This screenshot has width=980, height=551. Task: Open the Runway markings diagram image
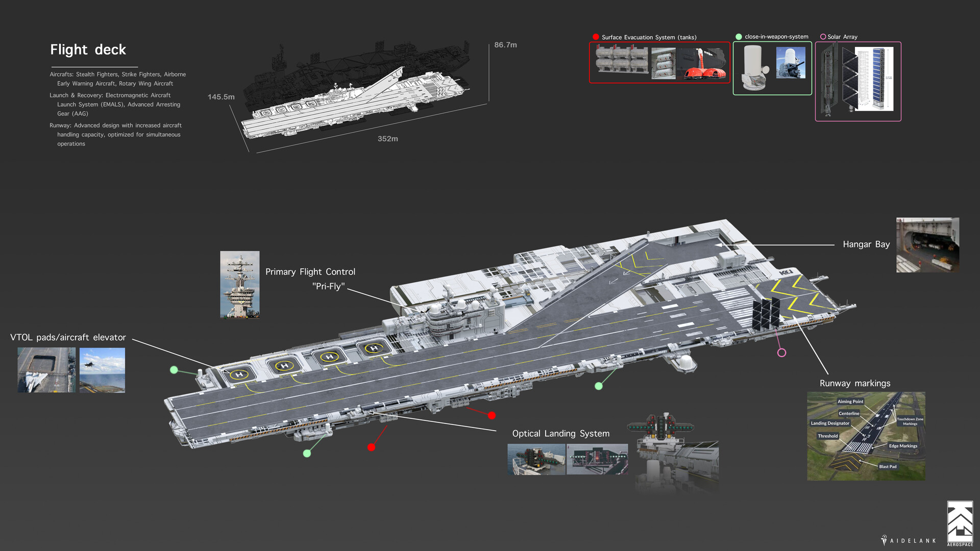[x=866, y=436]
